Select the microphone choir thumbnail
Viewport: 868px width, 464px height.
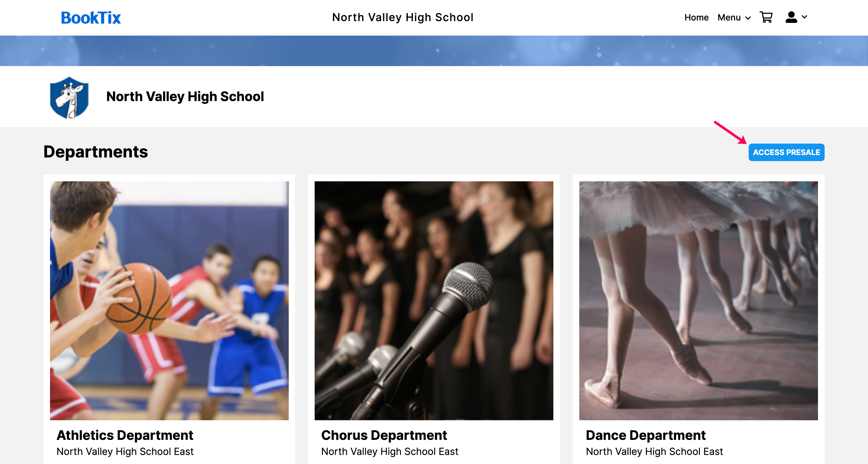[x=434, y=301]
